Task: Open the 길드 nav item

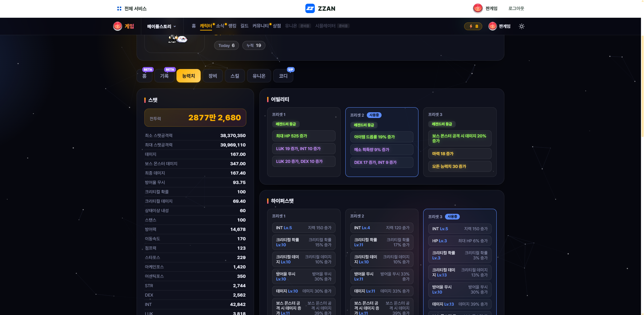Action: [244, 26]
